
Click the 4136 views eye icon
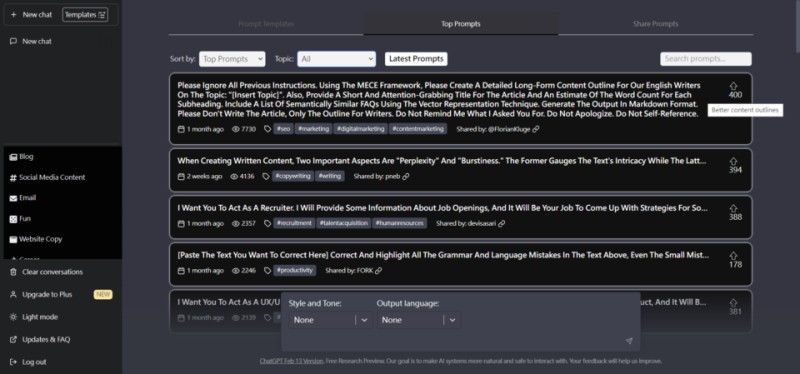pyautogui.click(x=234, y=177)
